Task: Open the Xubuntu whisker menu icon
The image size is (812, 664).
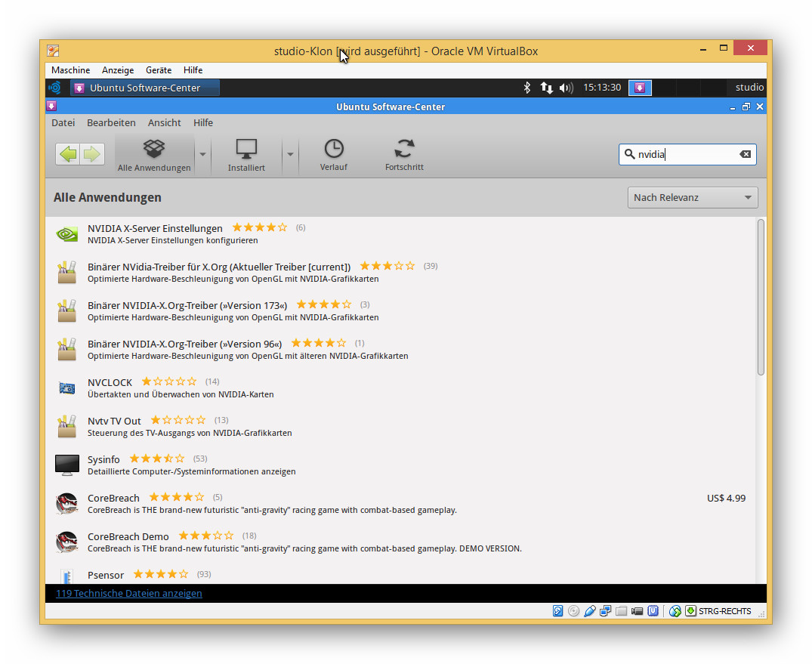Action: click(55, 88)
